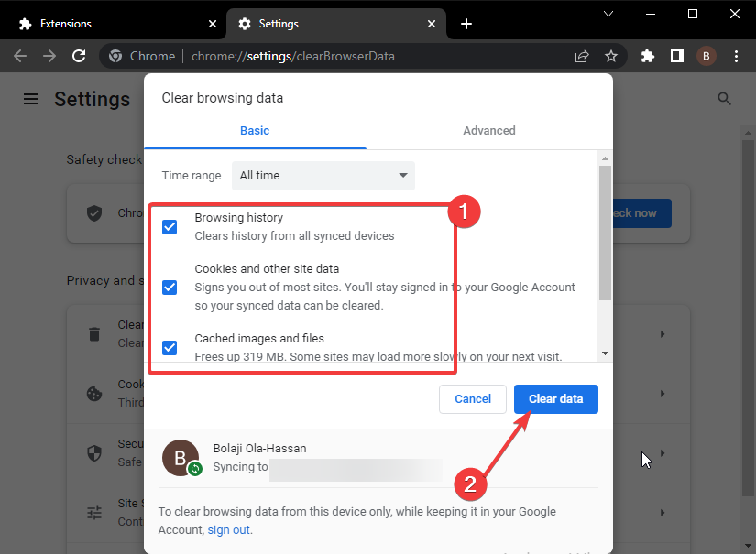Viewport: 756px width, 554px height.
Task: Open Chrome's three-dot menu
Action: pos(735,56)
